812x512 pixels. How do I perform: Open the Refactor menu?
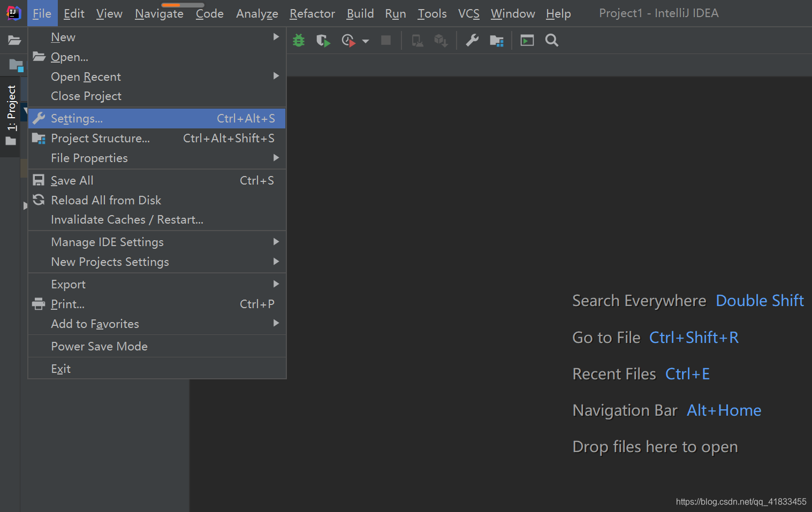[x=312, y=13]
